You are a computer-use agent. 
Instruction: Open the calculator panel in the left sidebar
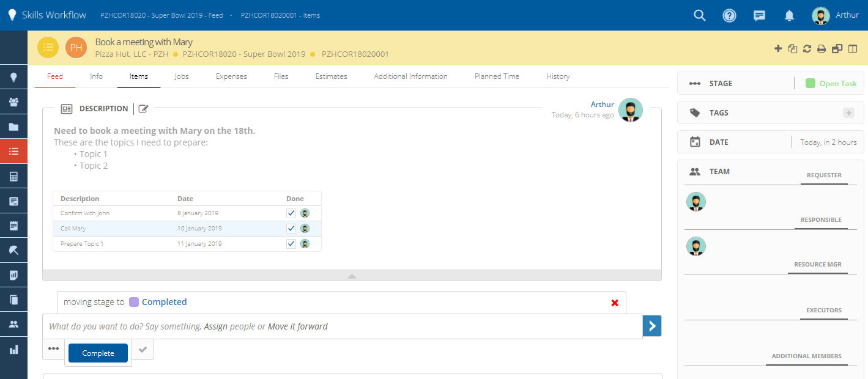click(x=13, y=176)
